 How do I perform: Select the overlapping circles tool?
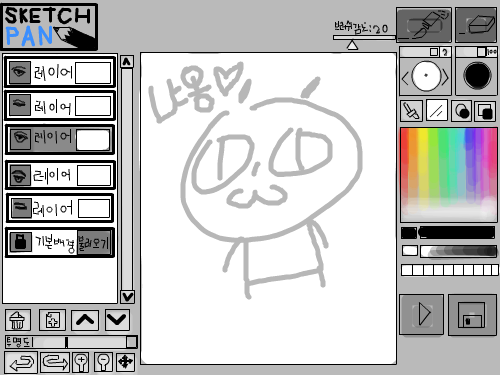(x=461, y=111)
